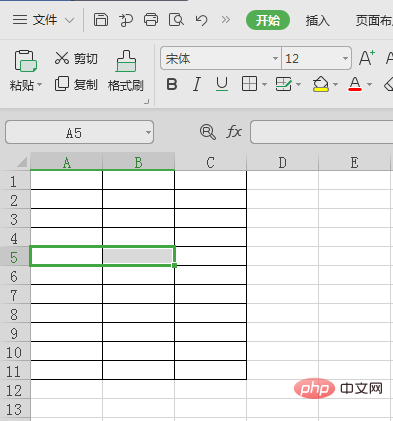Select row 13 header
The height and width of the screenshot is (421, 393).
[x=15, y=408]
